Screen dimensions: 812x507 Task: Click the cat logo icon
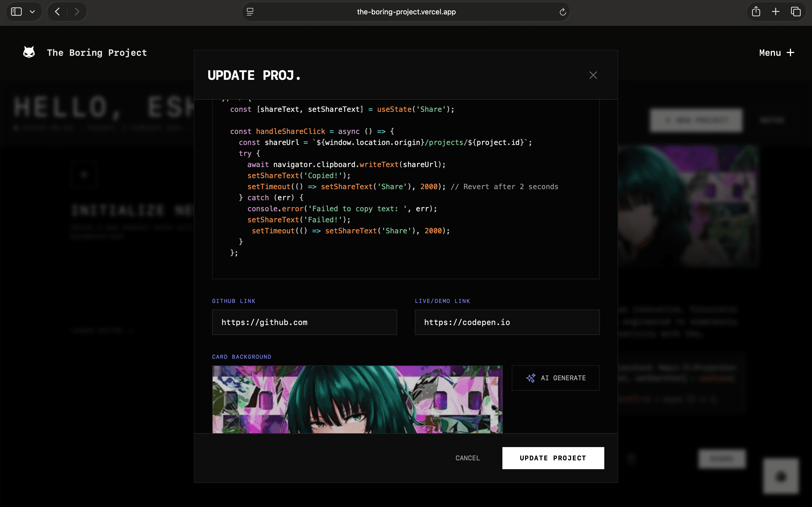pos(29,52)
